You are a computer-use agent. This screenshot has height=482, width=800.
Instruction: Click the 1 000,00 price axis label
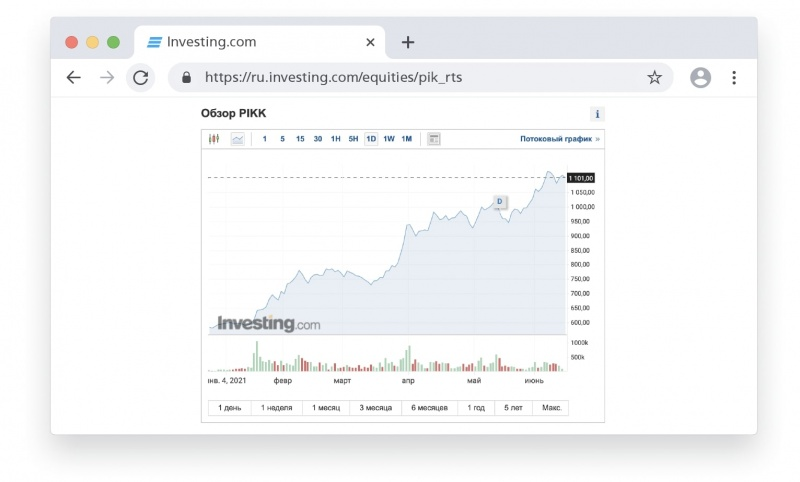coord(583,207)
